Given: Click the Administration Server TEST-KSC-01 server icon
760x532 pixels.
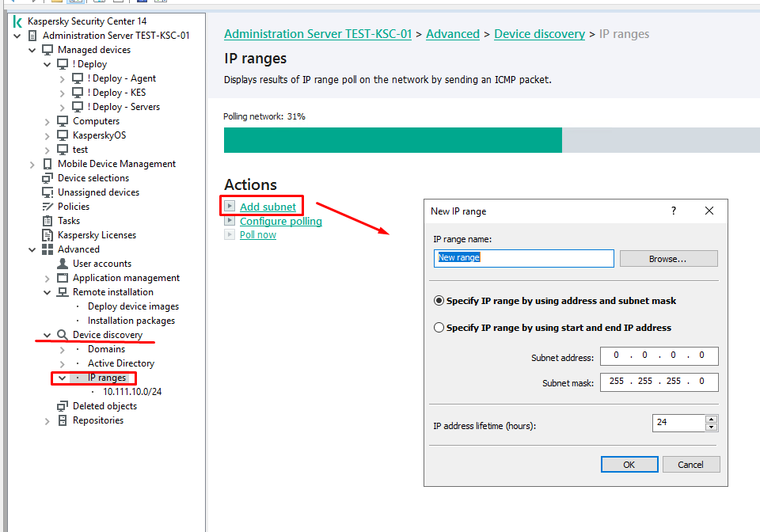Looking at the screenshot, I should tap(32, 36).
